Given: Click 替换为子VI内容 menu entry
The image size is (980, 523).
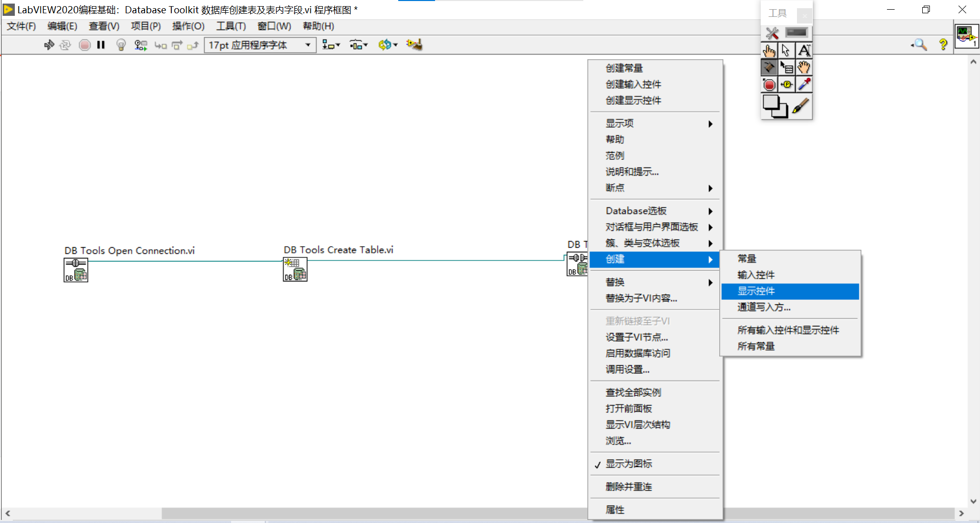Looking at the screenshot, I should tap(641, 298).
